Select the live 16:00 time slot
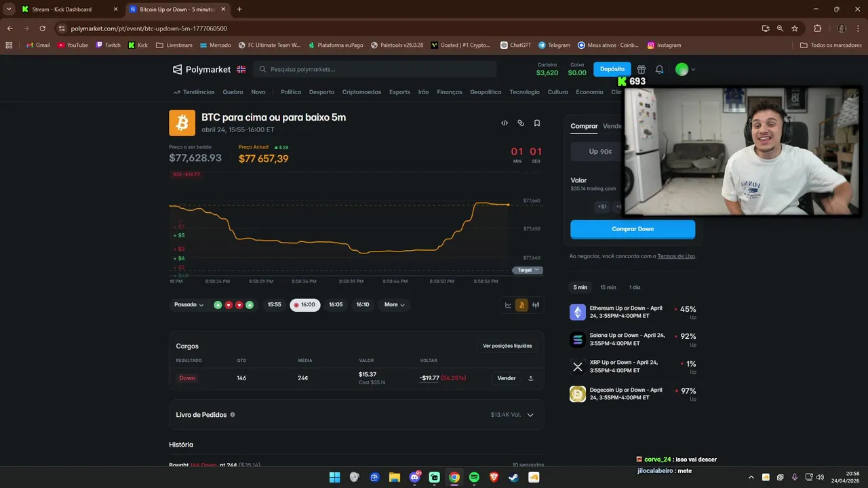This screenshot has height=488, width=868. 304,305
